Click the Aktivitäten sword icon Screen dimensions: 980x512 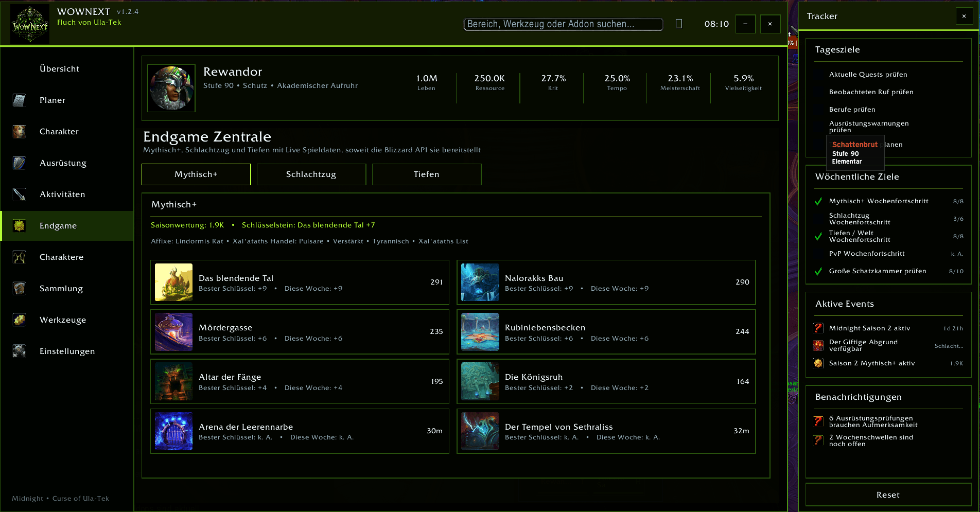coord(20,195)
